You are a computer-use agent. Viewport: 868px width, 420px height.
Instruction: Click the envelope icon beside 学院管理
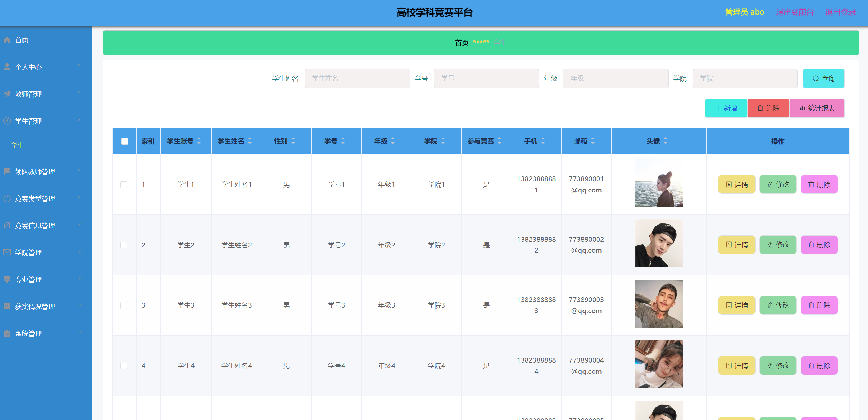[7, 252]
